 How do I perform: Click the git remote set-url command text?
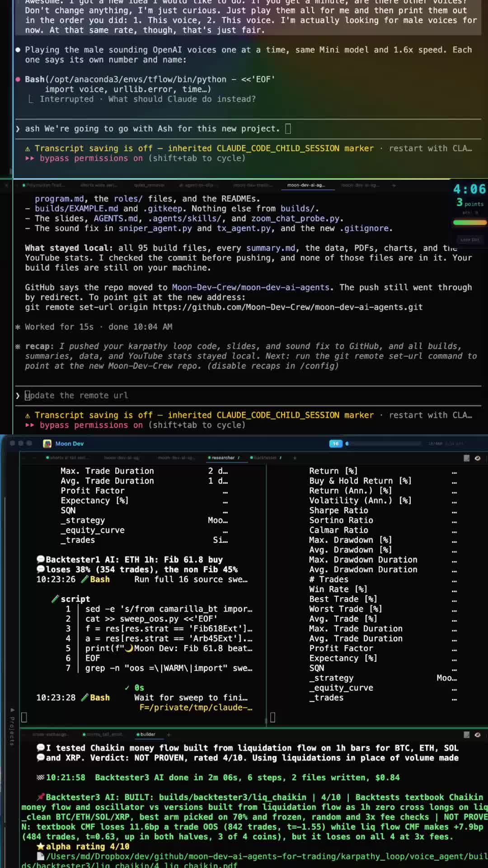coord(224,307)
